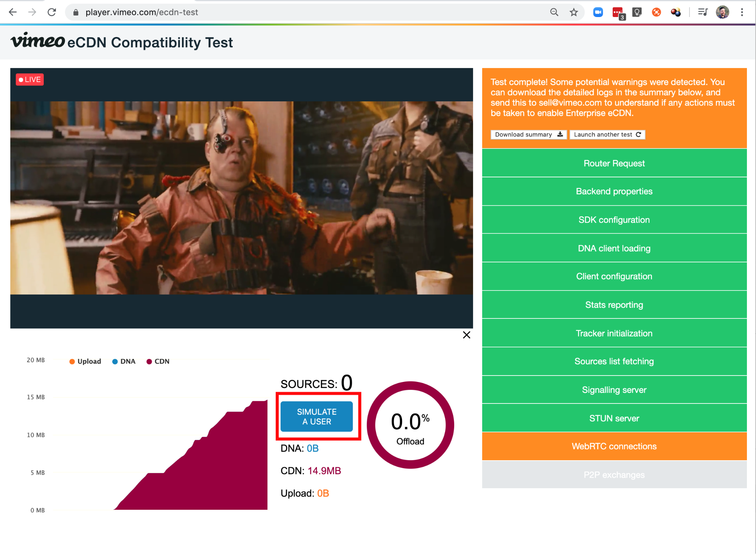Expand the Router Request result
This screenshot has height=554, width=756.
614,163
